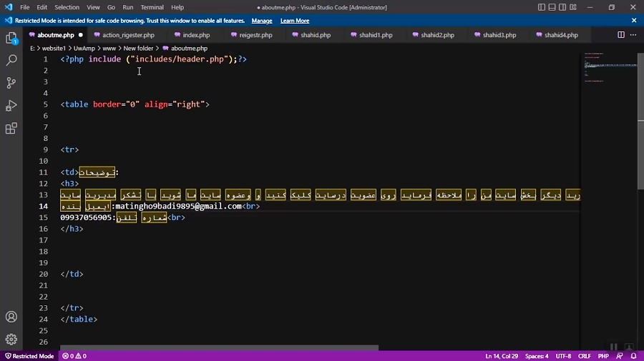Screen dimensions: 644x361
Task: Open the Search view icon
Action: (x=11, y=60)
